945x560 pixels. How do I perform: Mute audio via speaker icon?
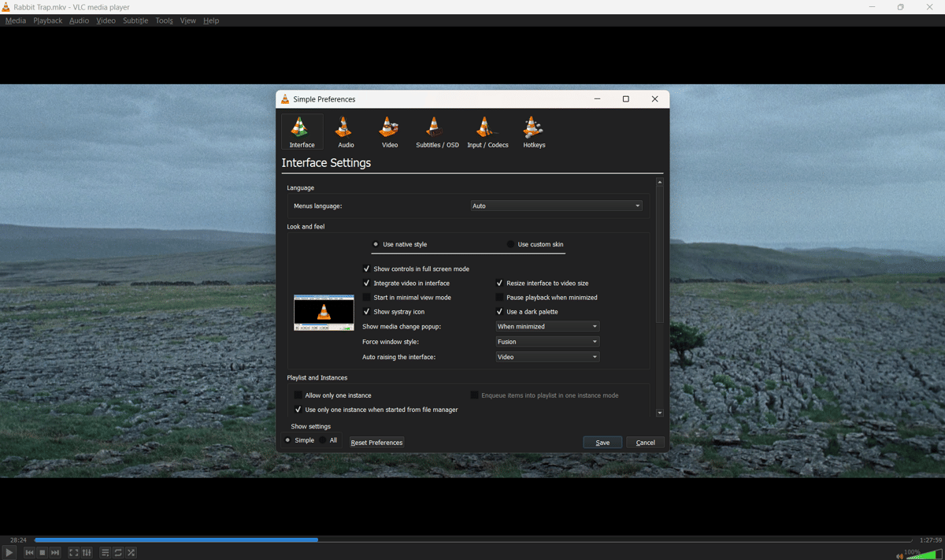(x=899, y=555)
